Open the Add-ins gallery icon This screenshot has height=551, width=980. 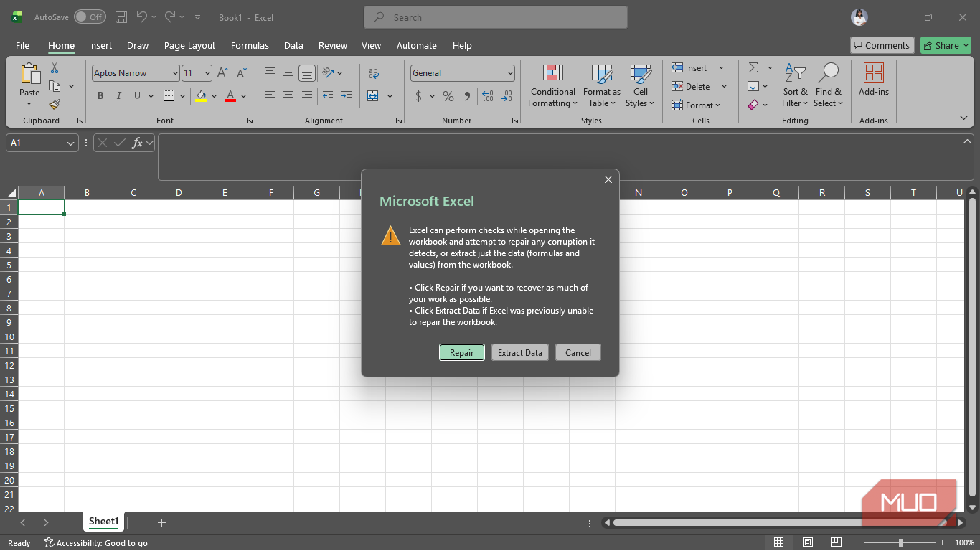(873, 73)
